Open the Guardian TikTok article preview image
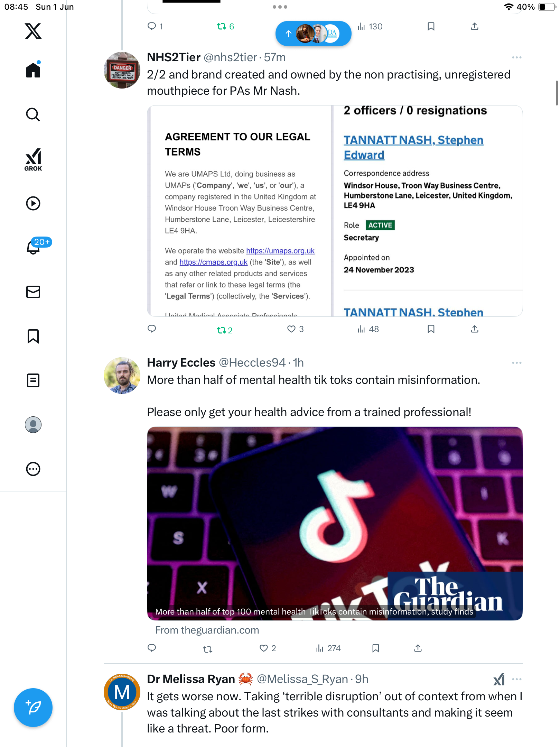 (335, 523)
